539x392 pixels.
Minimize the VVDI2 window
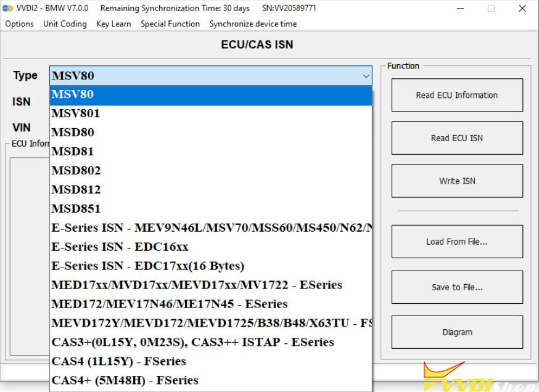tap(460, 8)
